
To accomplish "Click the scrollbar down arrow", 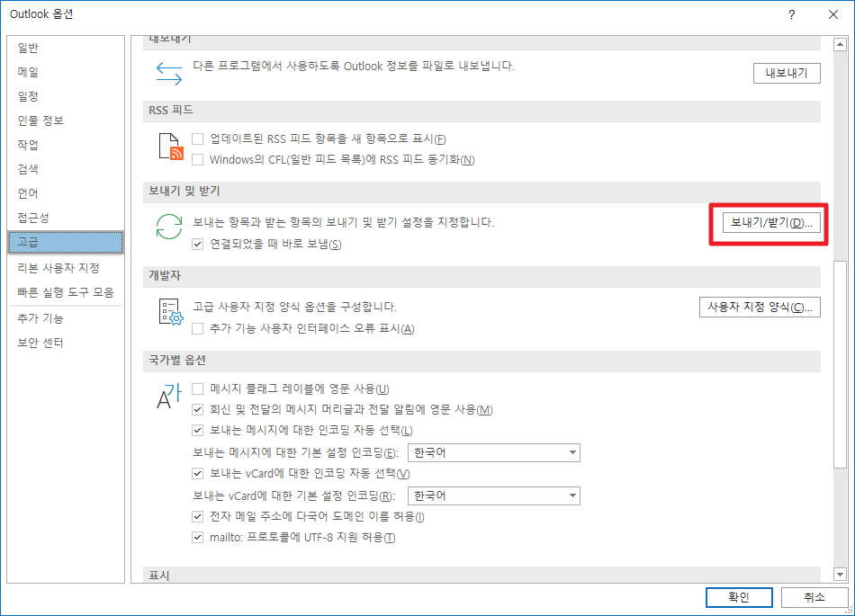I will [x=840, y=574].
